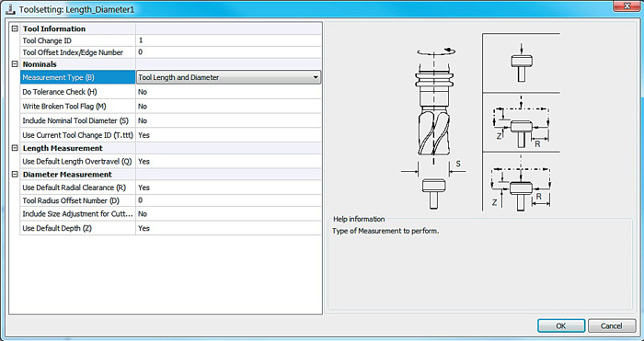Close the Toolsetting dialog window
This screenshot has height=341, width=644.
pyautogui.click(x=627, y=6)
